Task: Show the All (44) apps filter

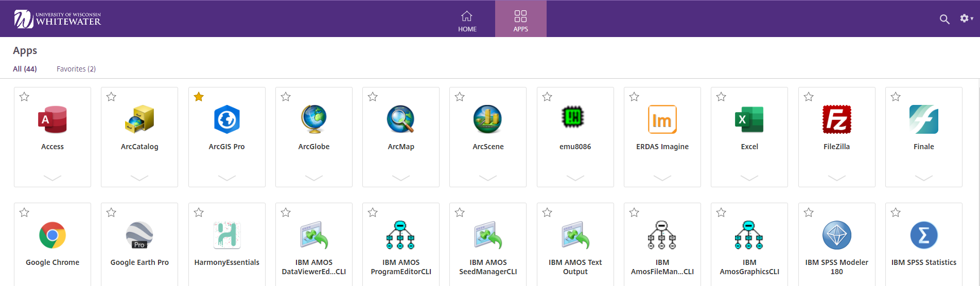Action: point(25,69)
